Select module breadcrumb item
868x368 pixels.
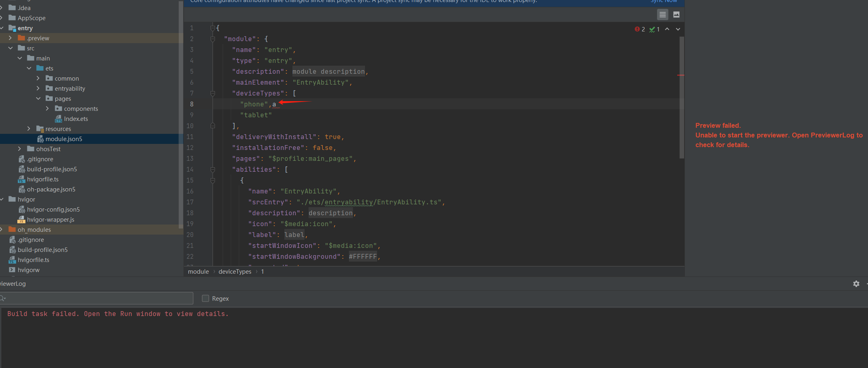click(x=198, y=272)
